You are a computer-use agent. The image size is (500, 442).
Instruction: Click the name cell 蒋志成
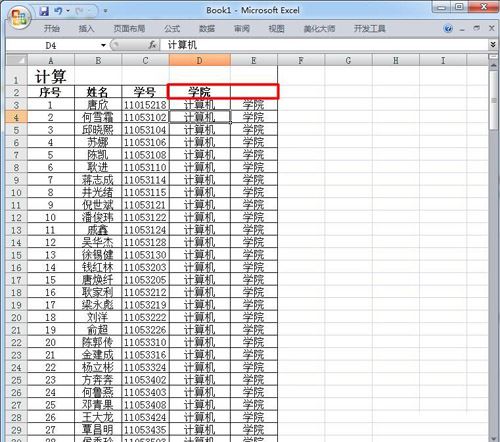(98, 180)
